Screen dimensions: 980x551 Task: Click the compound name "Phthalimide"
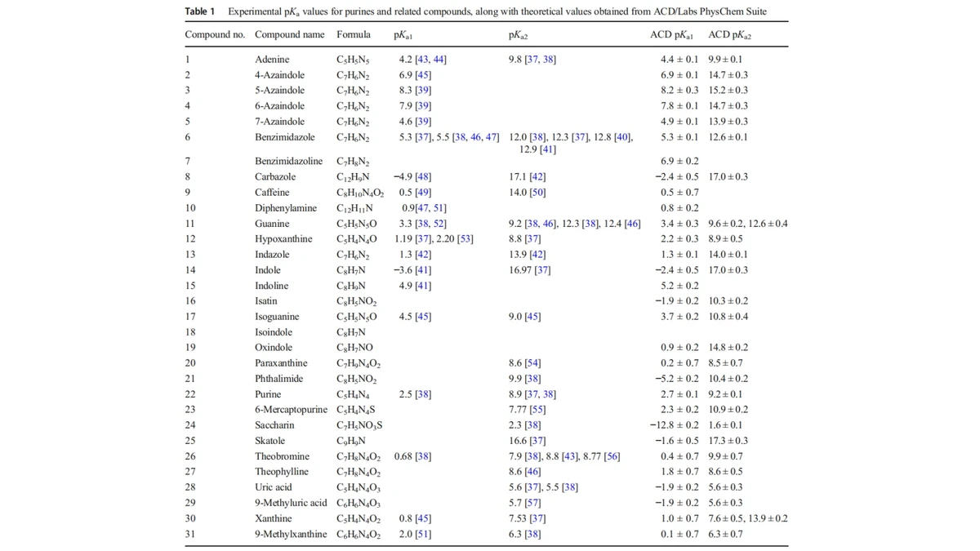tap(279, 379)
